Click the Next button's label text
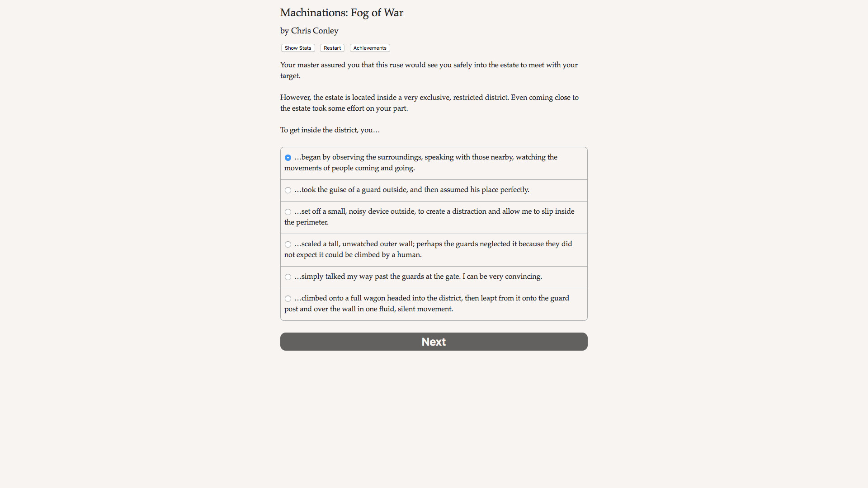The height and width of the screenshot is (488, 868). tap(433, 342)
